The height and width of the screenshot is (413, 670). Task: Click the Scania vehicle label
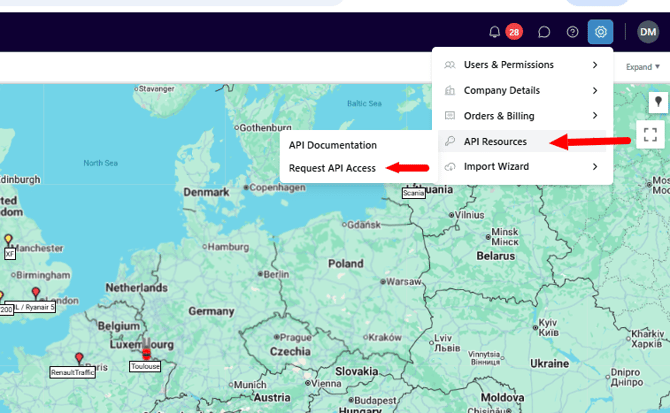tap(414, 193)
